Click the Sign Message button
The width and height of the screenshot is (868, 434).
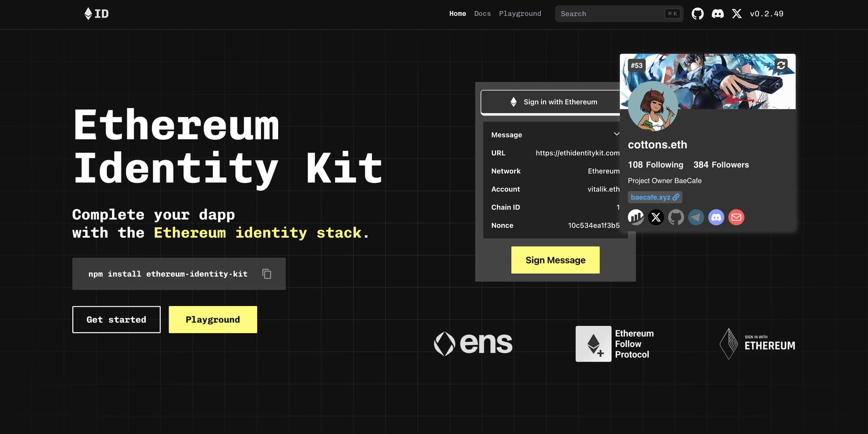pyautogui.click(x=555, y=260)
